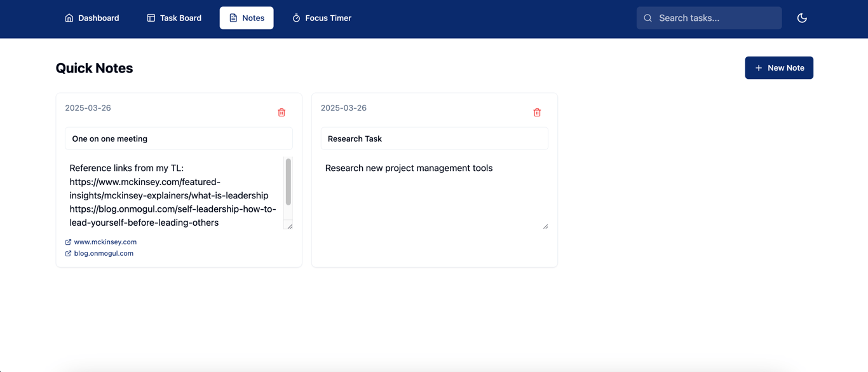Image resolution: width=868 pixels, height=372 pixels.
Task: Switch to the Task Board tab
Action: click(x=174, y=18)
